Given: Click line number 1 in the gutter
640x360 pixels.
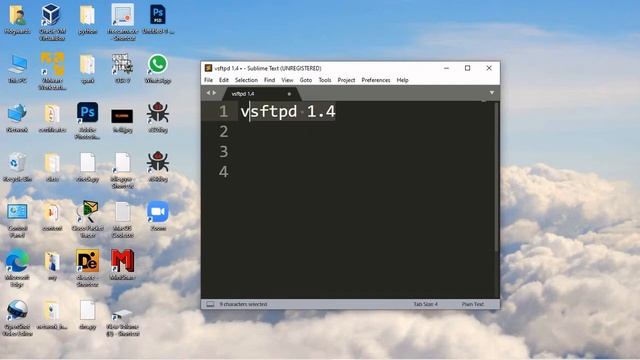Looking at the screenshot, I should (x=223, y=111).
